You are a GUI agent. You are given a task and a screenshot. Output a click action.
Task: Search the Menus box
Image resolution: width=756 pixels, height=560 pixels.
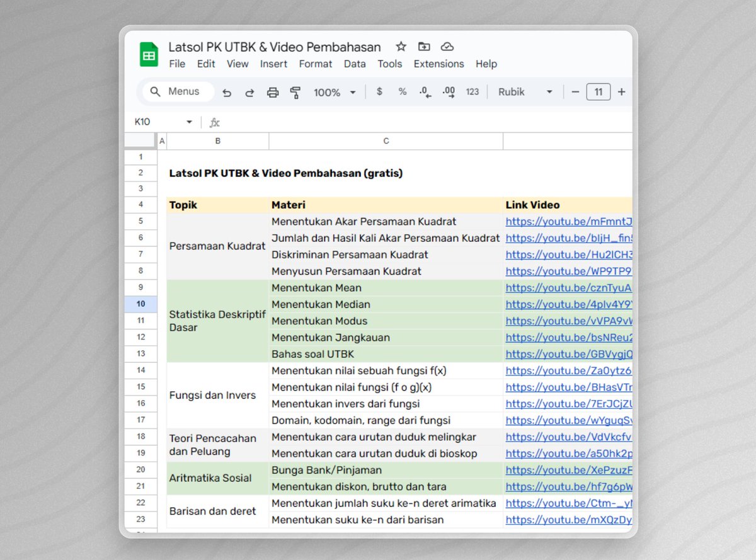[x=179, y=92]
